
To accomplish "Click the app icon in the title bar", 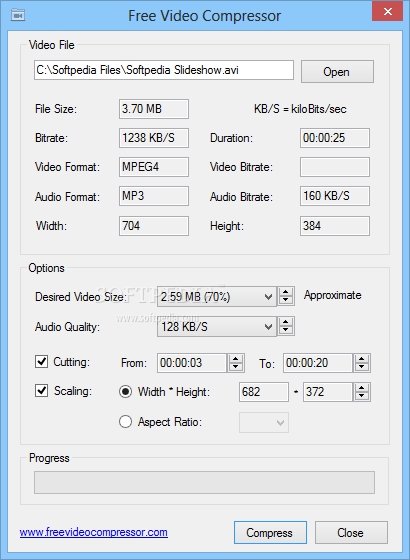I will coord(18,15).
